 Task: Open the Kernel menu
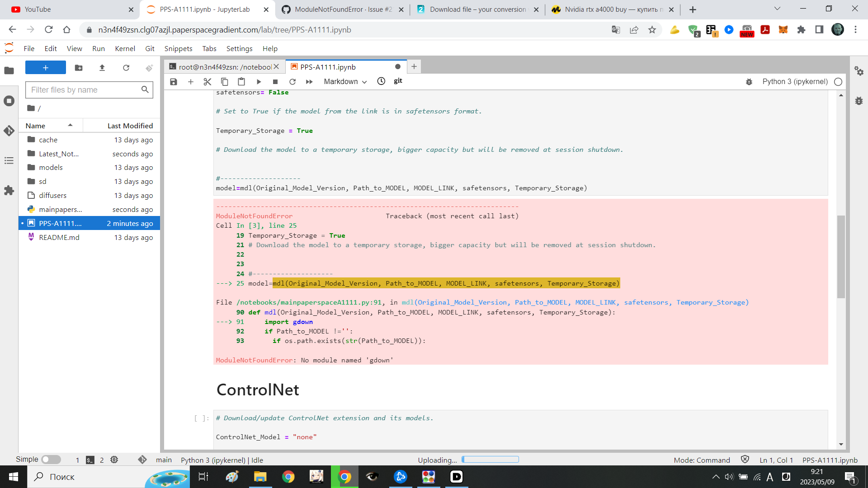click(125, 48)
